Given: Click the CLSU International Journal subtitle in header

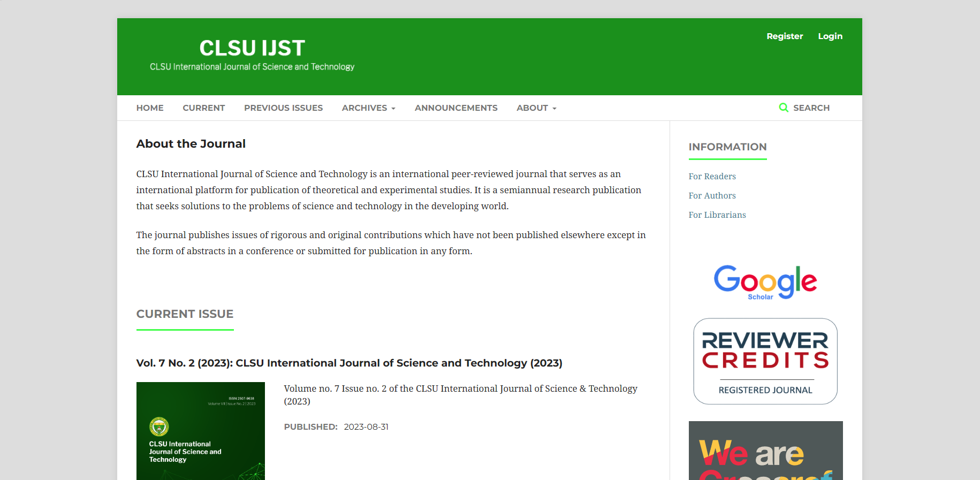Looking at the screenshot, I should (252, 66).
